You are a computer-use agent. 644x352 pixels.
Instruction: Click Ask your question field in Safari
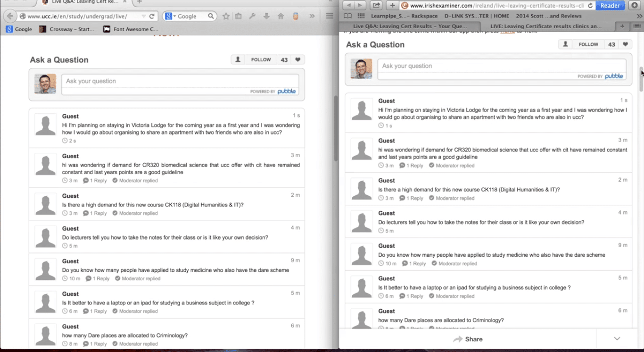click(x=502, y=66)
